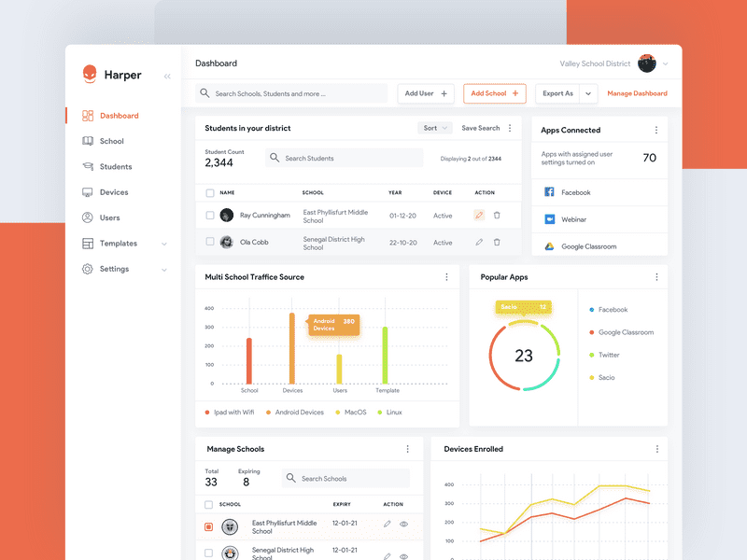Delete Ray Cunningham with the trash icon

pyautogui.click(x=497, y=216)
